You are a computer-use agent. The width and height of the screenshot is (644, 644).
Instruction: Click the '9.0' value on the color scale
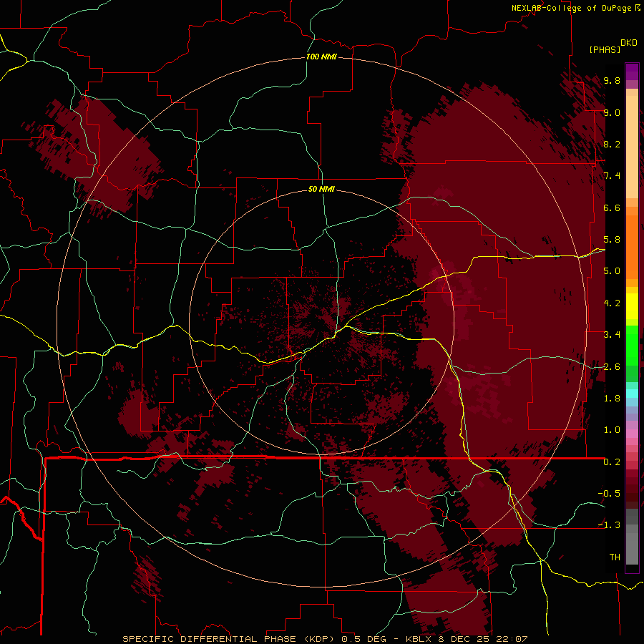pos(612,112)
